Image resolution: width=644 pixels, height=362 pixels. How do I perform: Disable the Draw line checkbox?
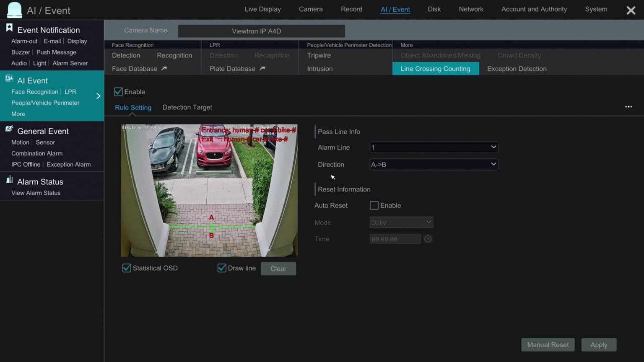click(x=222, y=268)
